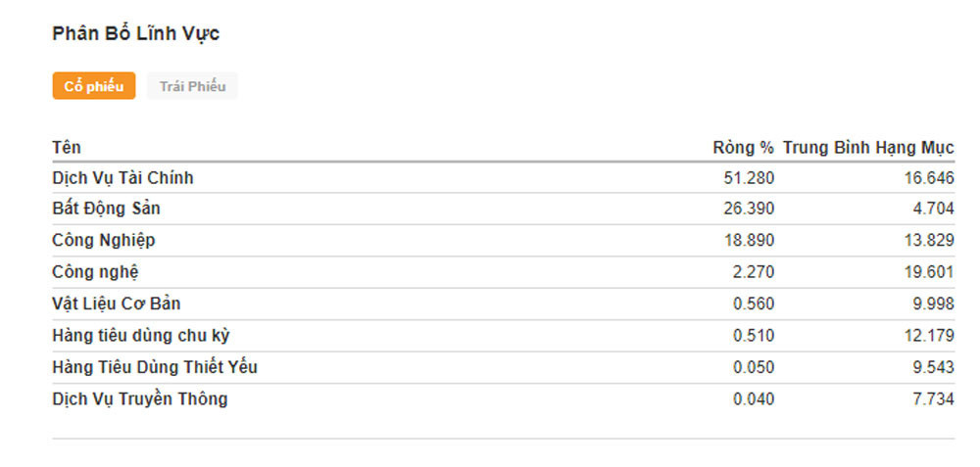Viewport: 980px width, 467px height.
Task: Click the Ròng % column header
Action: pos(743,148)
